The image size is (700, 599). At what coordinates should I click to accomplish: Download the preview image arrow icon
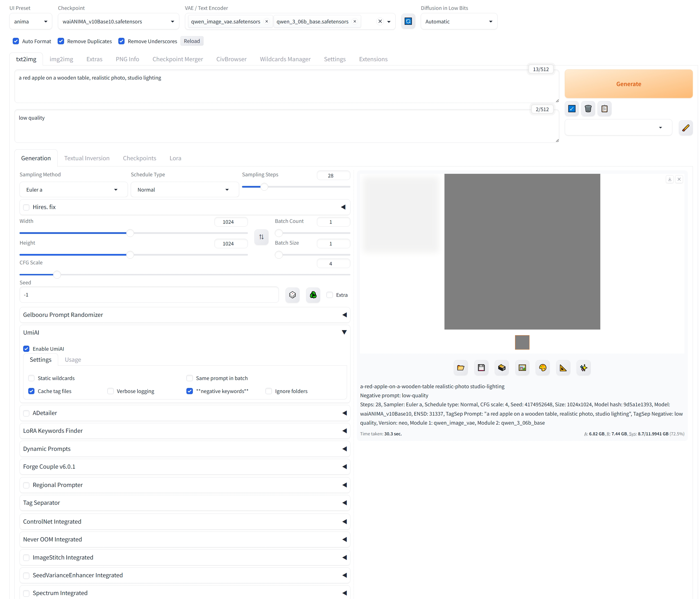point(670,179)
